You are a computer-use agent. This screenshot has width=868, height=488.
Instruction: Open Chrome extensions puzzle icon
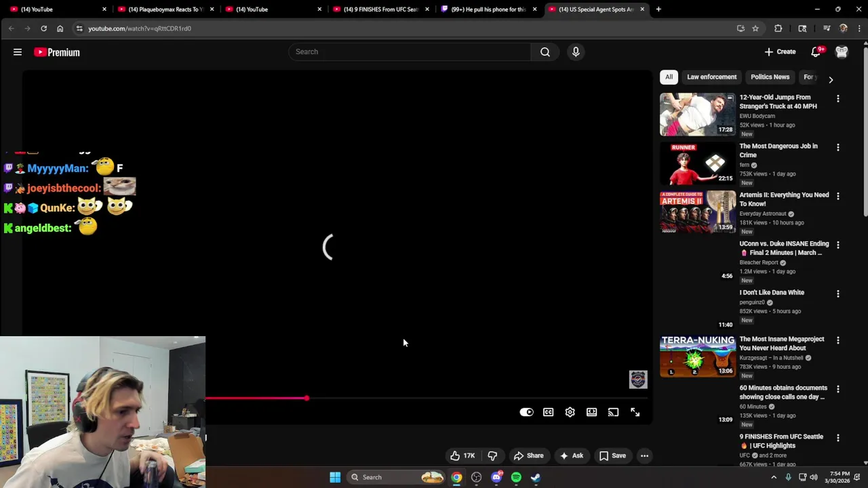coord(778,28)
